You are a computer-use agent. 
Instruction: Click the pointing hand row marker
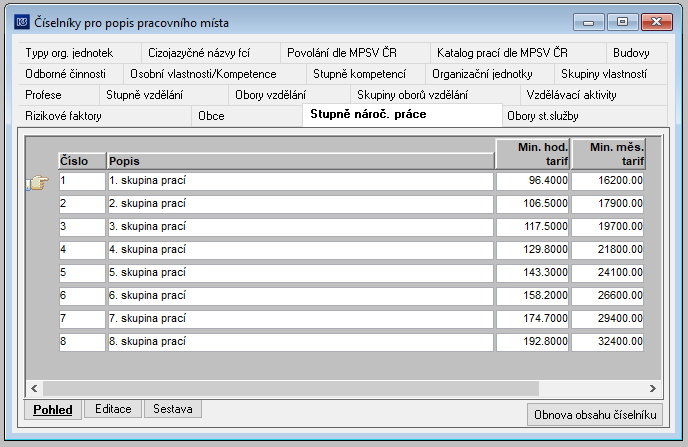click(x=38, y=182)
